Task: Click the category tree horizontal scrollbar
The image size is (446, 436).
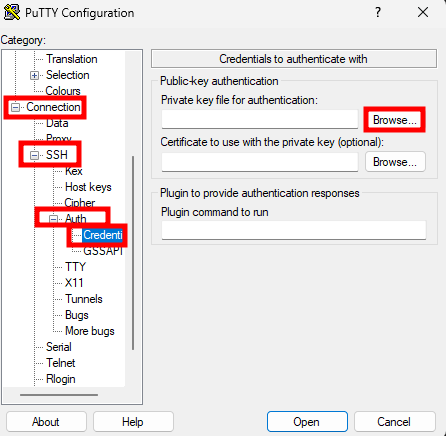Action: point(59,395)
